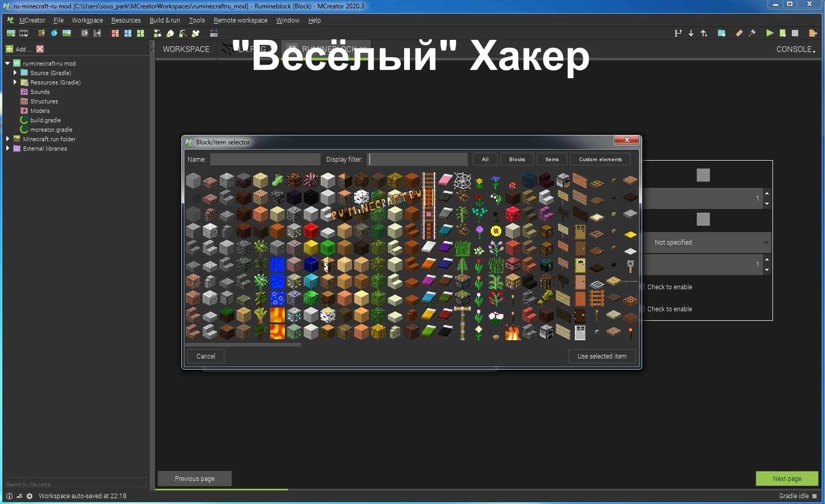Open the 'Not specified' dropdown
Image resolution: width=825 pixels, height=504 pixels.
(x=708, y=243)
